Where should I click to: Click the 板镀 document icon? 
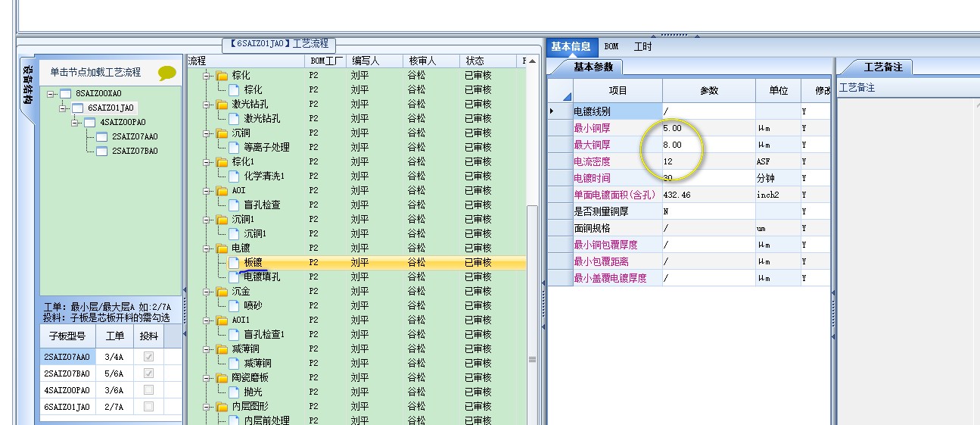coord(234,262)
